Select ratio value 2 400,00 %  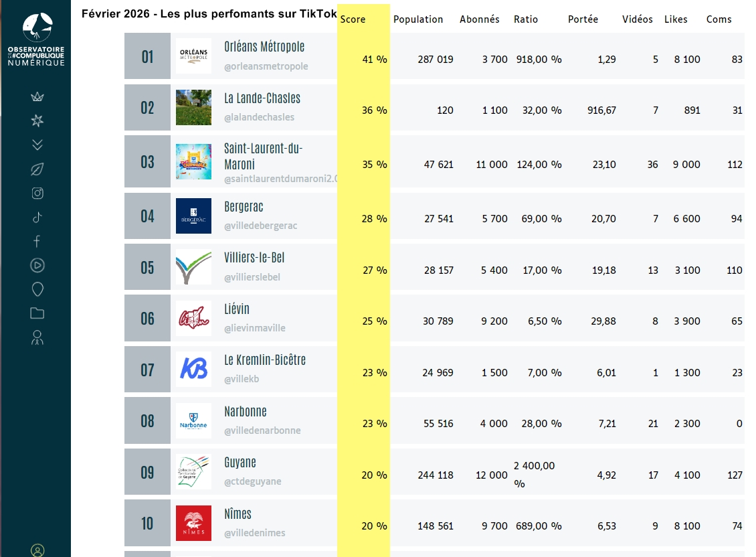[534, 475]
